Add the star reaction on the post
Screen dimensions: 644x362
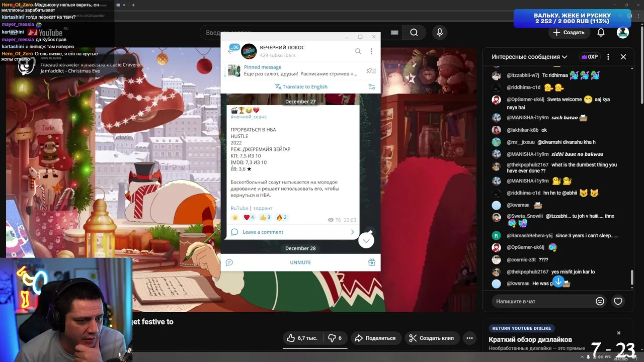click(x=235, y=218)
